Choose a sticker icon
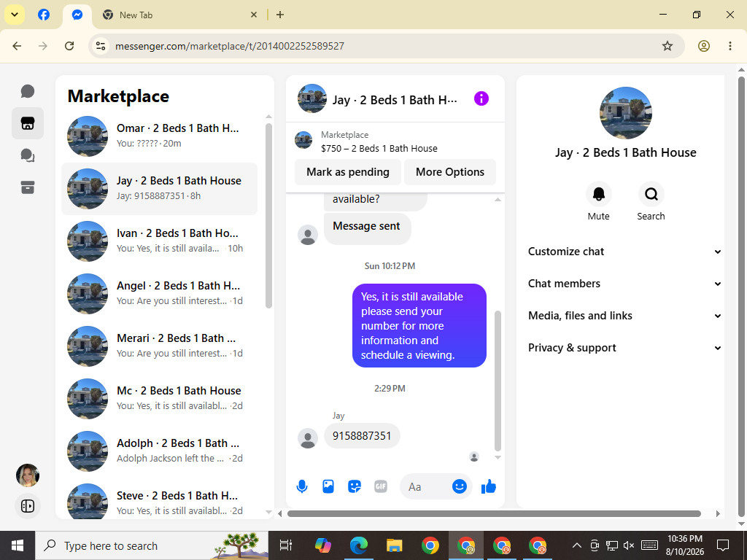Image resolution: width=747 pixels, height=560 pixels. click(355, 486)
